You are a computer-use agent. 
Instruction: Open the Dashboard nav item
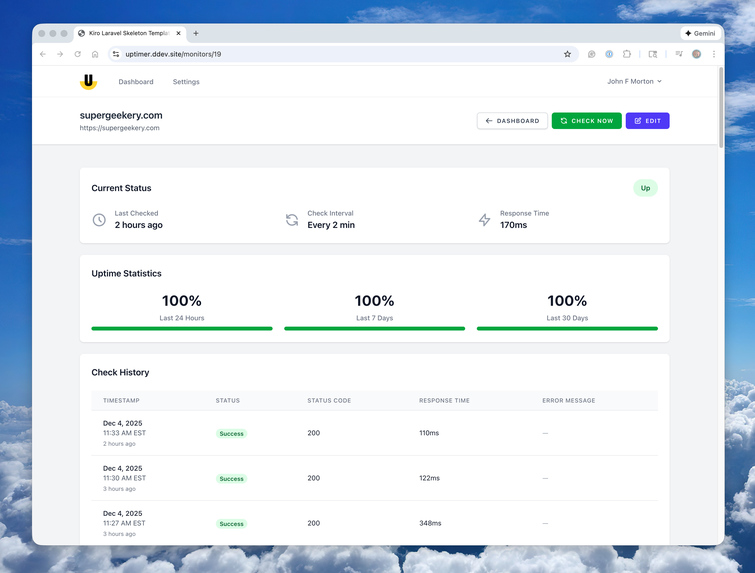coord(136,82)
